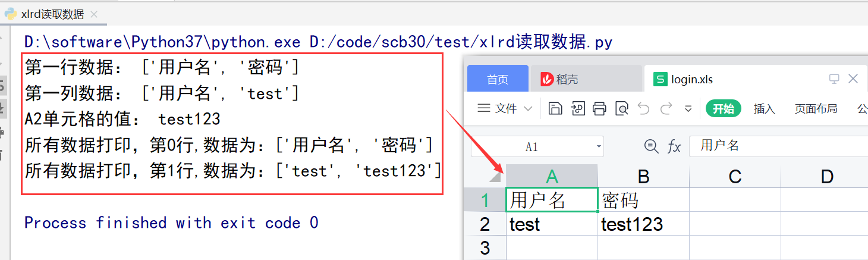Click console line 第一行数据

pyautogui.click(x=162, y=68)
